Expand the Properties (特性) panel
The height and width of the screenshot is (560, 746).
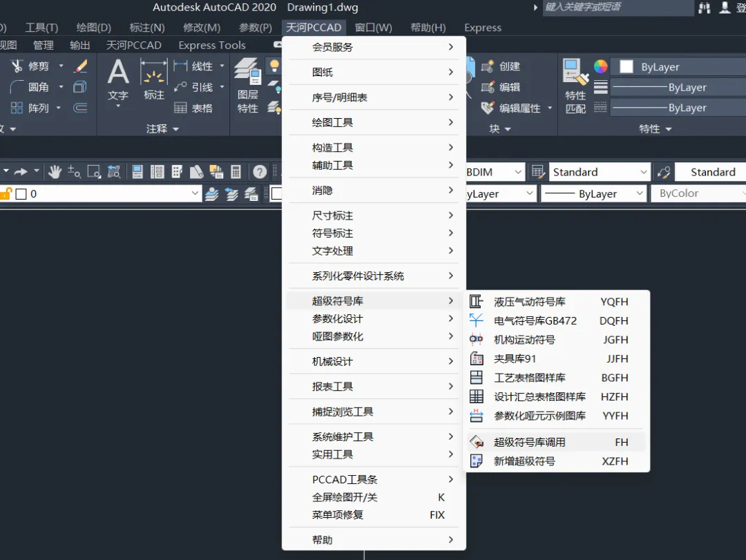pos(655,129)
